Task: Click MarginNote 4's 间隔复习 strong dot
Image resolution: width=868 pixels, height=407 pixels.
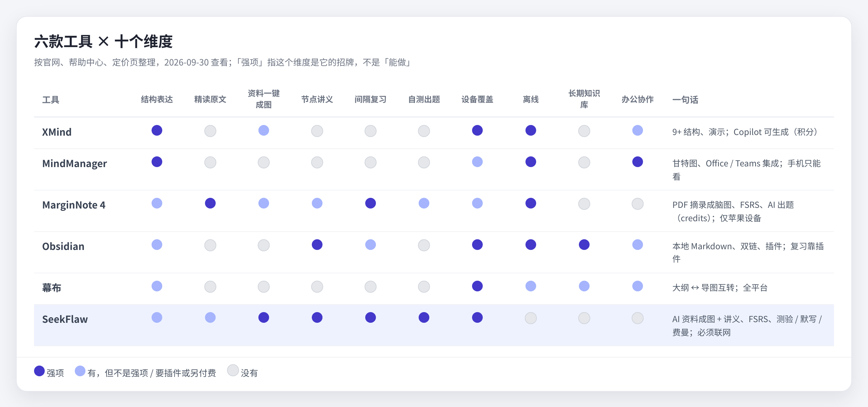Action: 370,204
